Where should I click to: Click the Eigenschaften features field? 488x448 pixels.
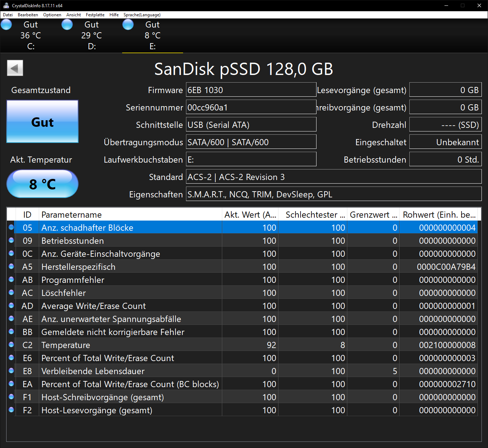tap(334, 194)
